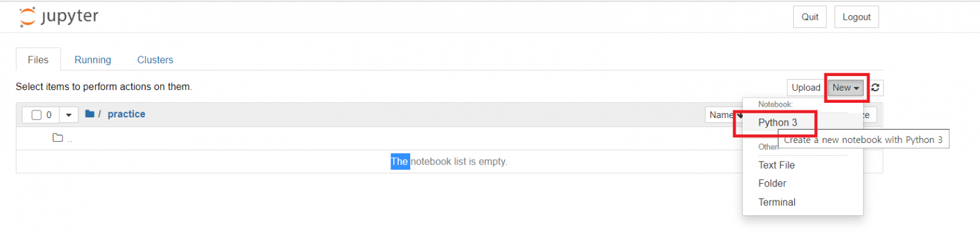Click the notebook list is empty message
The image size is (980, 233).
[x=449, y=162]
